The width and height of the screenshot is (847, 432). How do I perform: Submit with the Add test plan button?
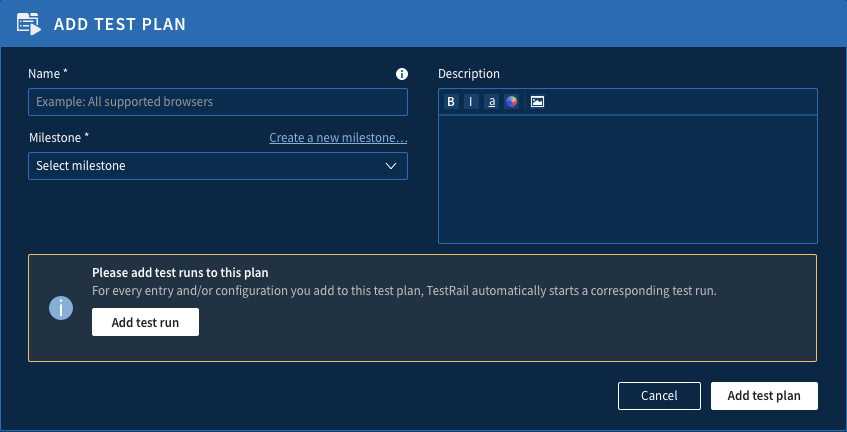(764, 396)
